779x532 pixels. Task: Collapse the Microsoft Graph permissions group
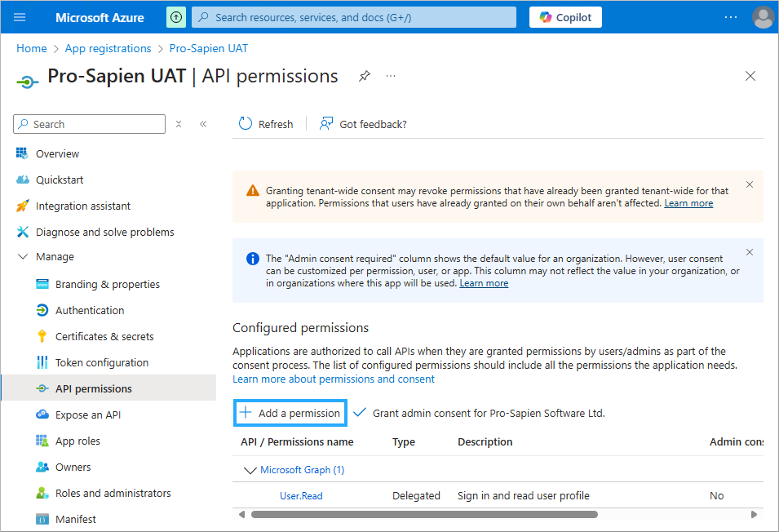(250, 470)
